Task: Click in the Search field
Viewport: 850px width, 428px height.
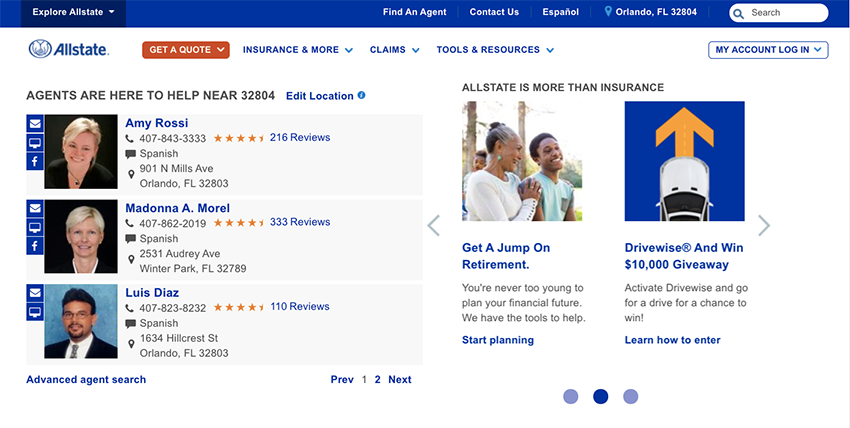Action: click(778, 13)
